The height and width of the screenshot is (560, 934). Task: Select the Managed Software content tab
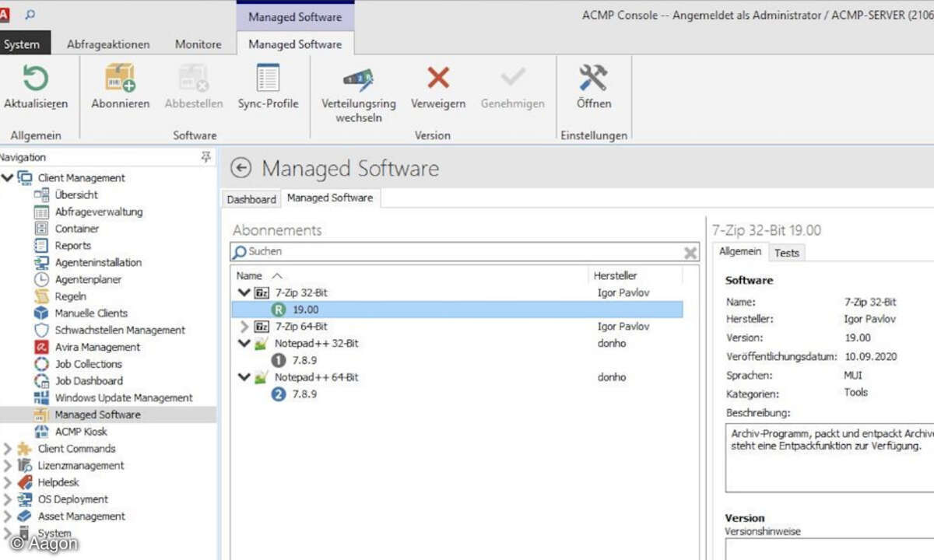pos(330,198)
